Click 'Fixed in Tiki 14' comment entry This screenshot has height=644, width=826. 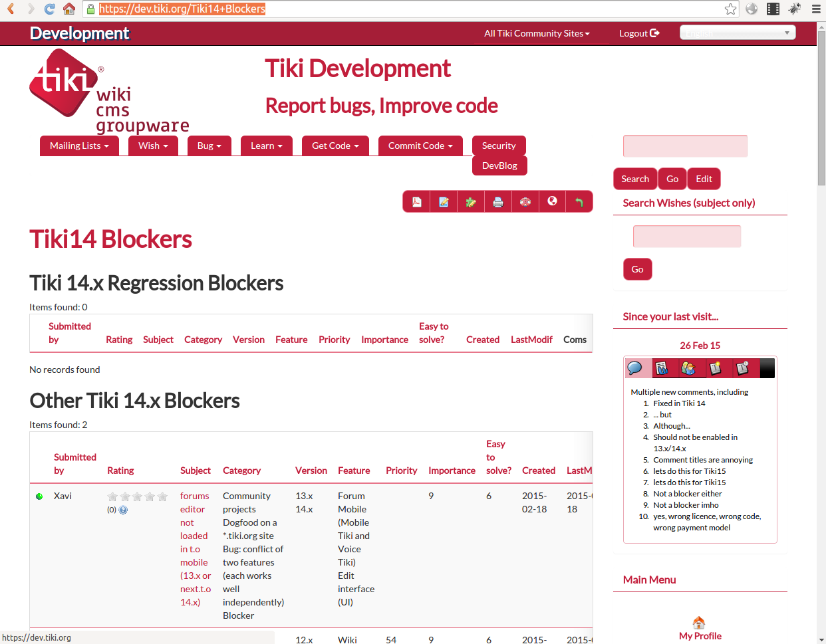pos(679,403)
